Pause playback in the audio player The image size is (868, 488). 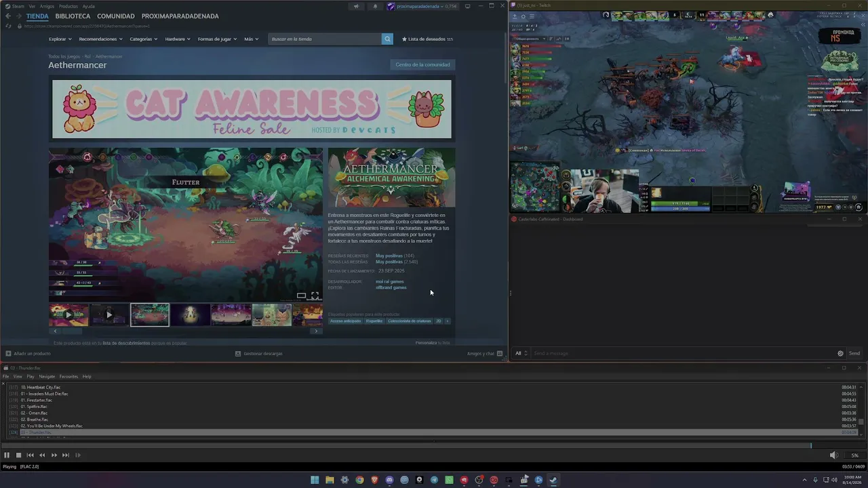point(7,455)
